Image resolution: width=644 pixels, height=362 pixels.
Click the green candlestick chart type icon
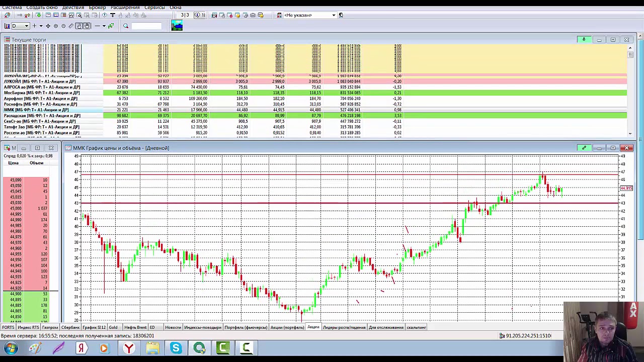point(111,26)
